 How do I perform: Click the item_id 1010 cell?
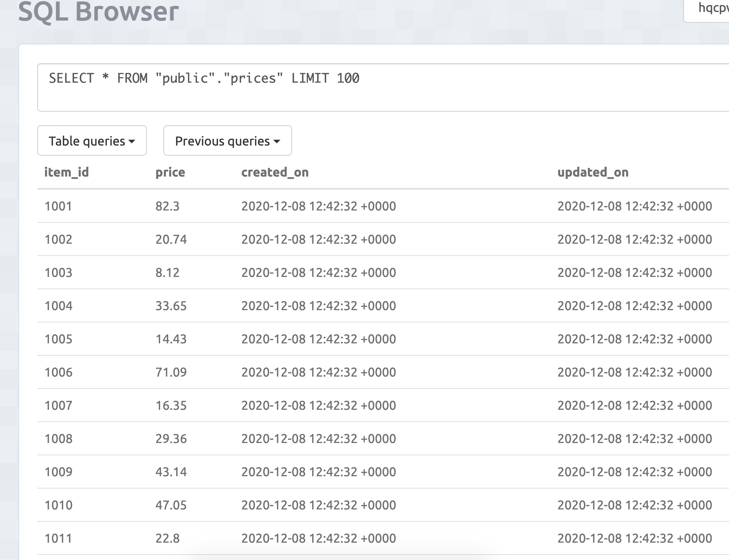point(58,505)
